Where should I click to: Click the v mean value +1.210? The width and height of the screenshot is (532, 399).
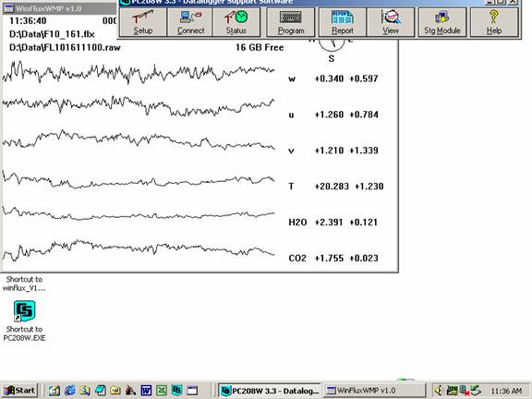[x=329, y=151]
